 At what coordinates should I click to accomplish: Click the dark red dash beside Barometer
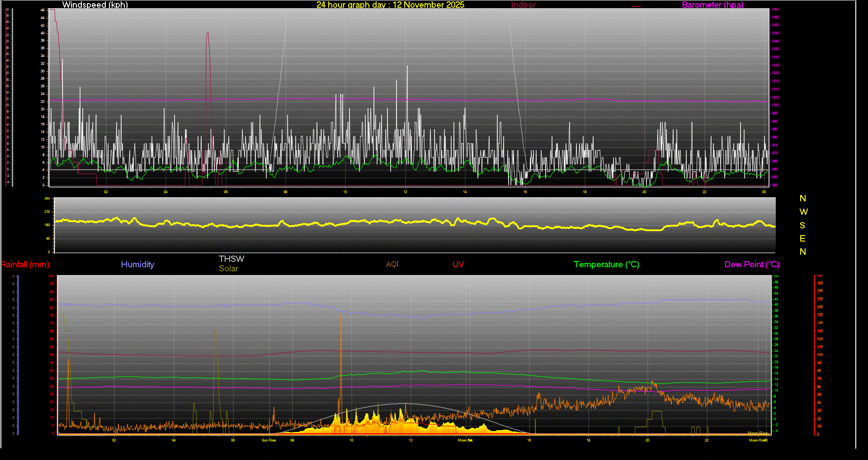pyautogui.click(x=637, y=6)
